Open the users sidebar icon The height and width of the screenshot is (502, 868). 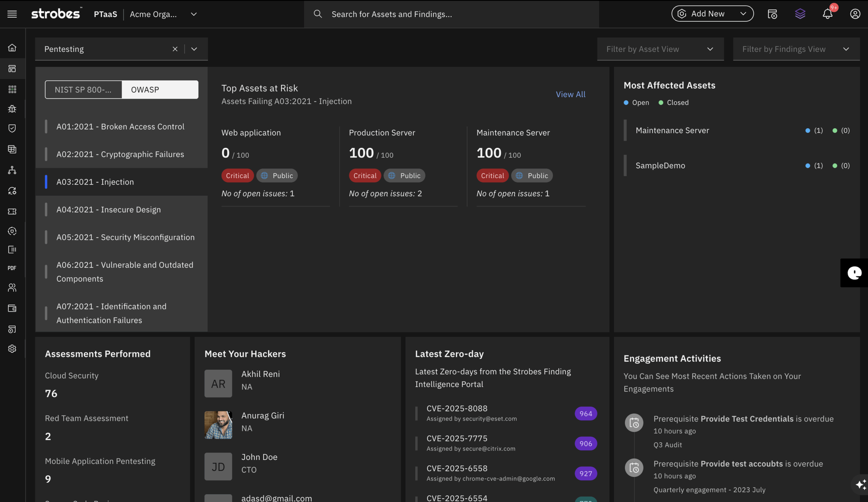point(12,287)
